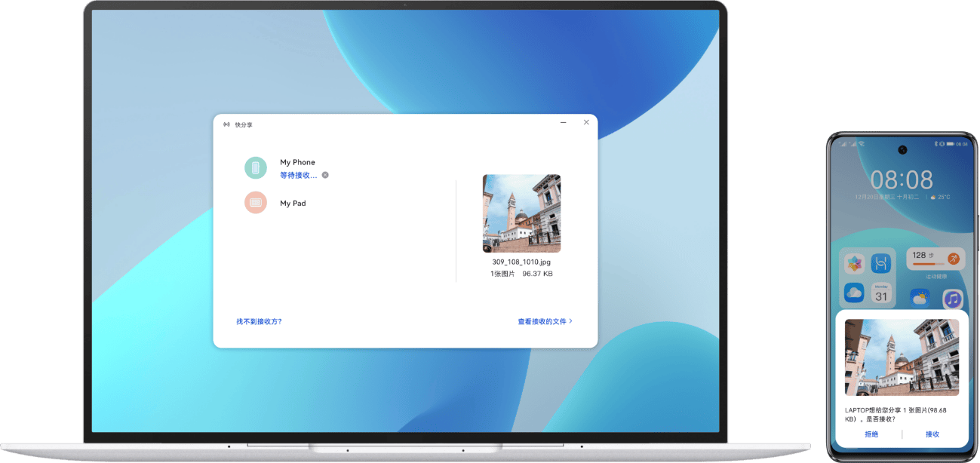Open 查看接收的文件 received files link

pyautogui.click(x=544, y=321)
